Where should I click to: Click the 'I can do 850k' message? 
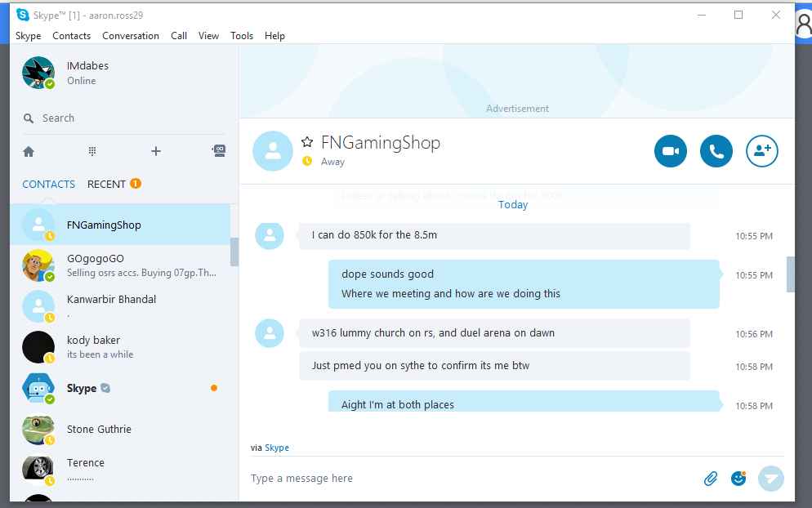494,235
